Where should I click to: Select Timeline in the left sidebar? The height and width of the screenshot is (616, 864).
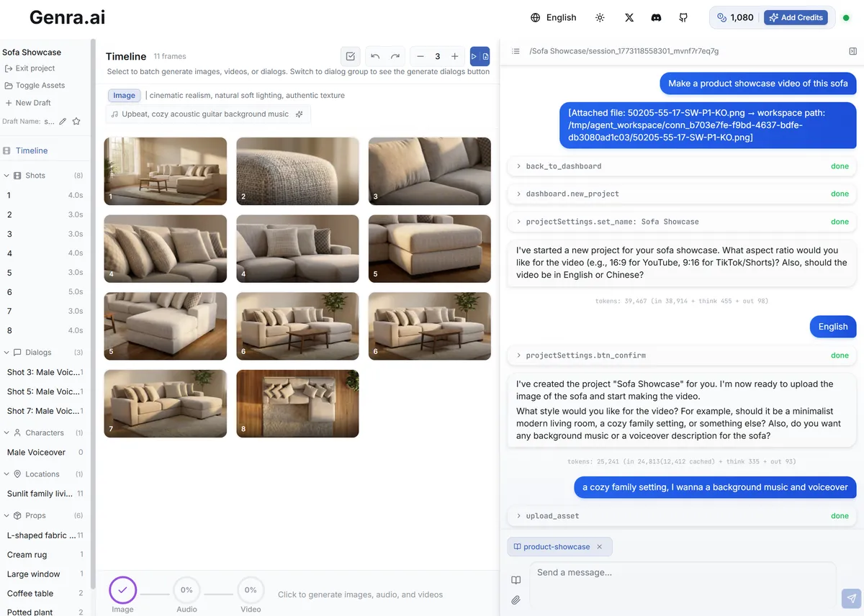pyautogui.click(x=32, y=150)
